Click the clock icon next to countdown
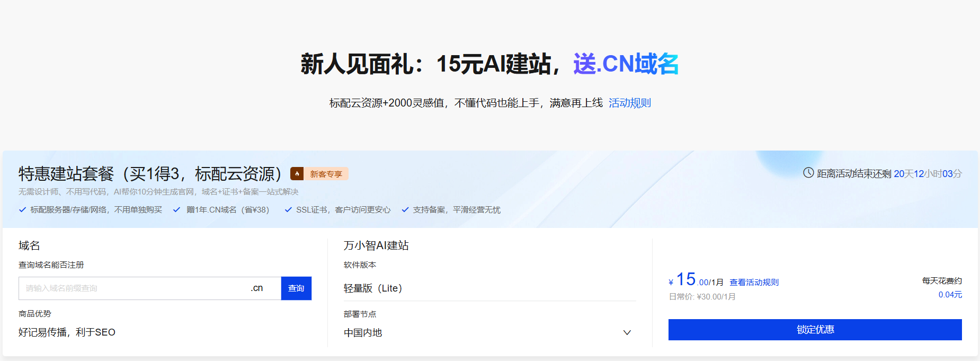The width and height of the screenshot is (980, 361). click(x=808, y=173)
